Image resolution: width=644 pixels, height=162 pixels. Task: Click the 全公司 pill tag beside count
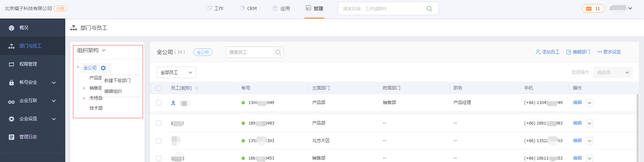pyautogui.click(x=203, y=52)
